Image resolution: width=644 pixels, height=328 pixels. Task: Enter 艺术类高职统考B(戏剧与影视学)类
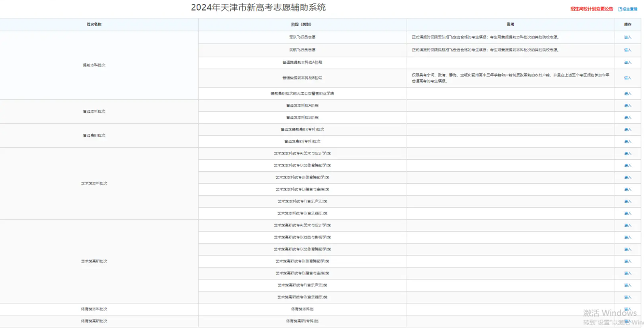[628, 237]
